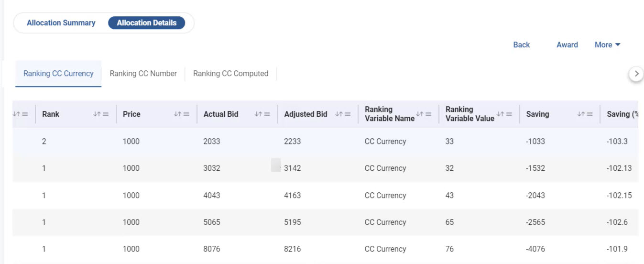Open the Adjusted Bid column menu
This screenshot has width=644, height=264.
[x=348, y=114]
